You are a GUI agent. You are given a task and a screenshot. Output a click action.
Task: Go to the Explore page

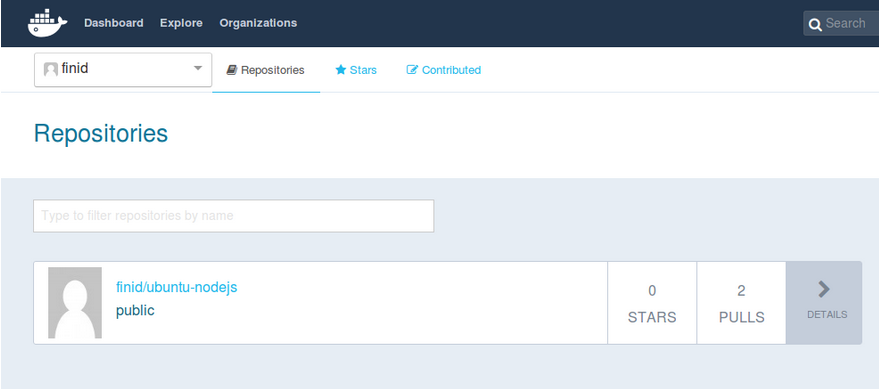pyautogui.click(x=181, y=23)
